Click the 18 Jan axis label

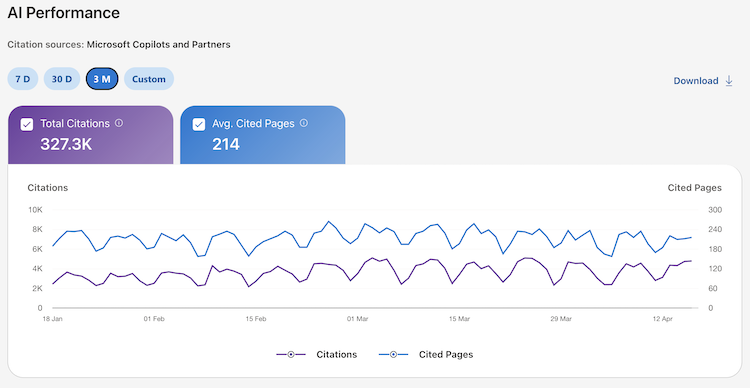[53, 319]
